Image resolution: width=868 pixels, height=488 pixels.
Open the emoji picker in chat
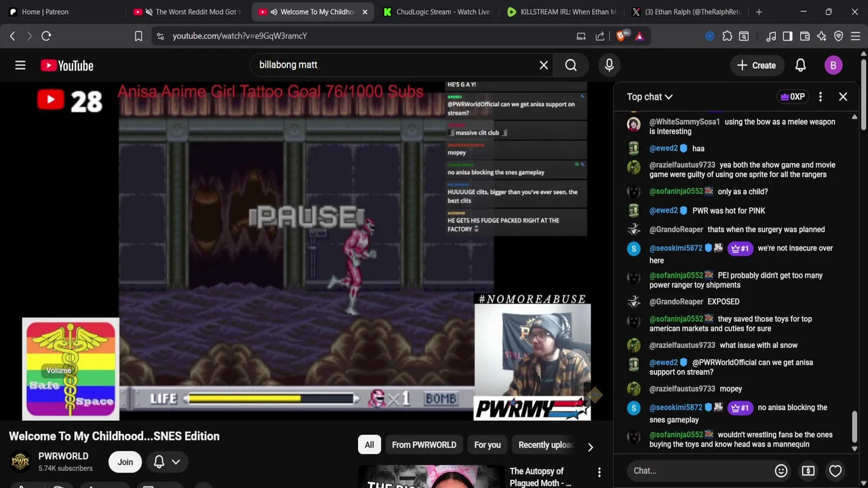point(781,470)
